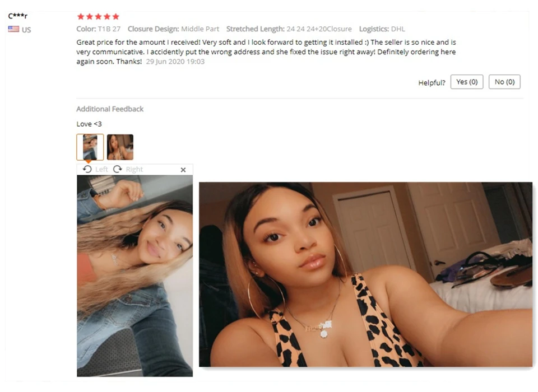Click the Color: T1B 27 attribute
The width and height of the screenshot is (538, 392).
coord(99,29)
